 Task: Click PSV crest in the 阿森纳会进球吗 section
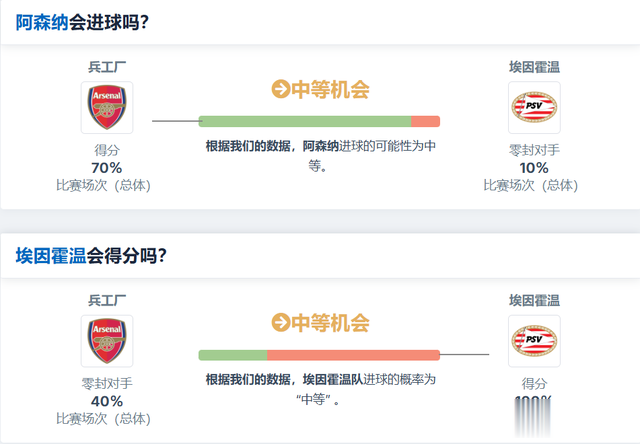tap(534, 107)
